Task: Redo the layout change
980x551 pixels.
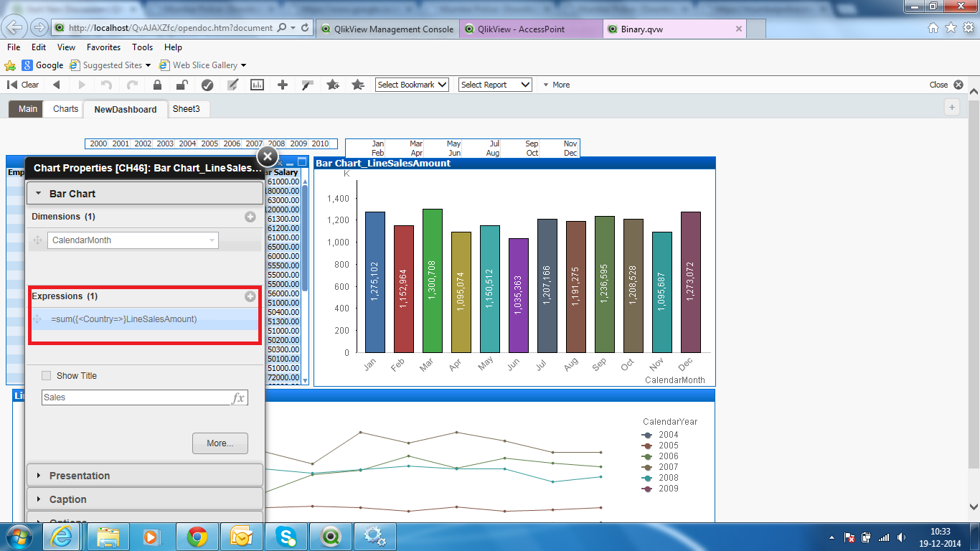Action: click(132, 85)
